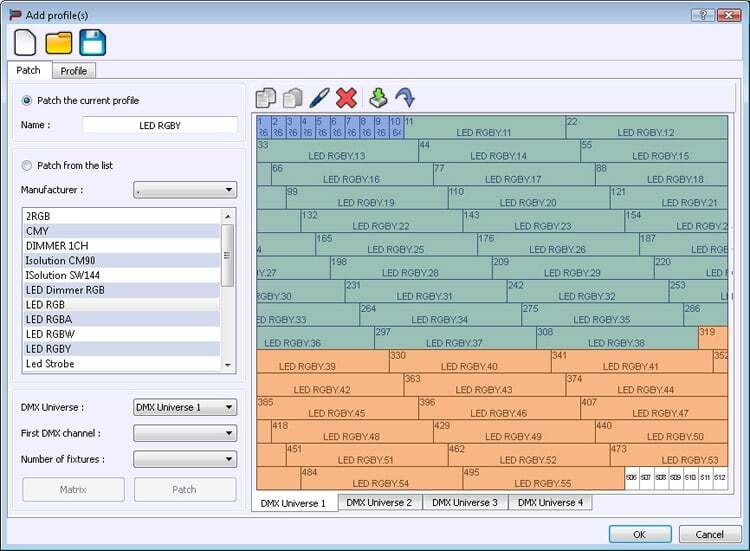Screen dimensions: 750x551
Task: Click blue channel cell 5 in grid
Action: 323,127
